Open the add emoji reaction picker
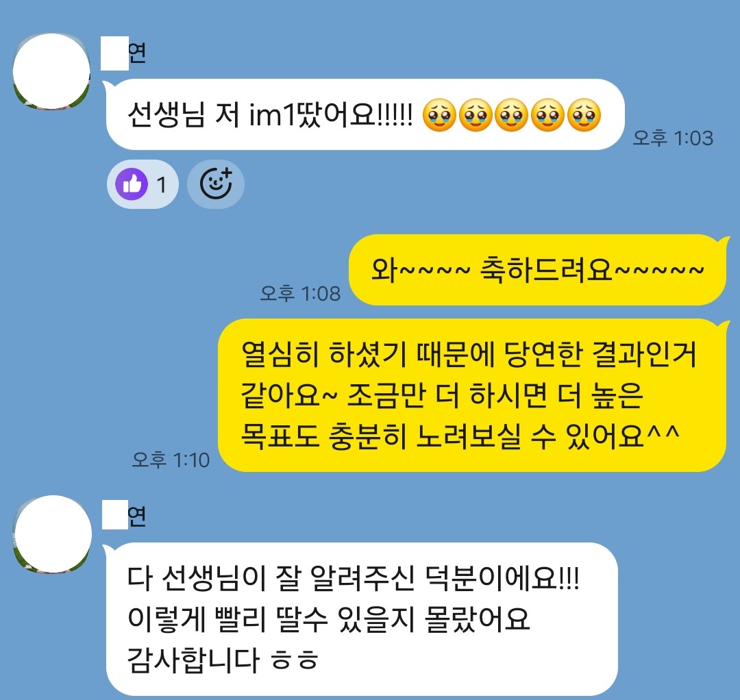Screen dimensions: 740x700 point(216,184)
